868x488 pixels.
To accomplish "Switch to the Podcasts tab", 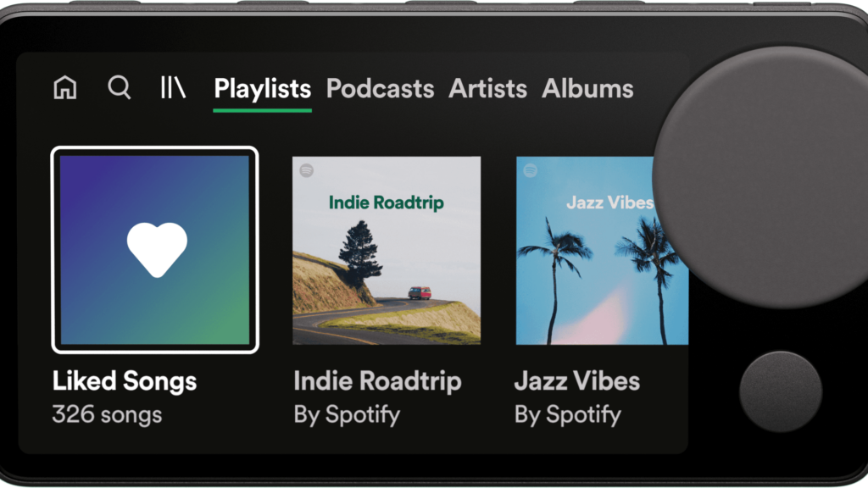I will click(x=380, y=88).
